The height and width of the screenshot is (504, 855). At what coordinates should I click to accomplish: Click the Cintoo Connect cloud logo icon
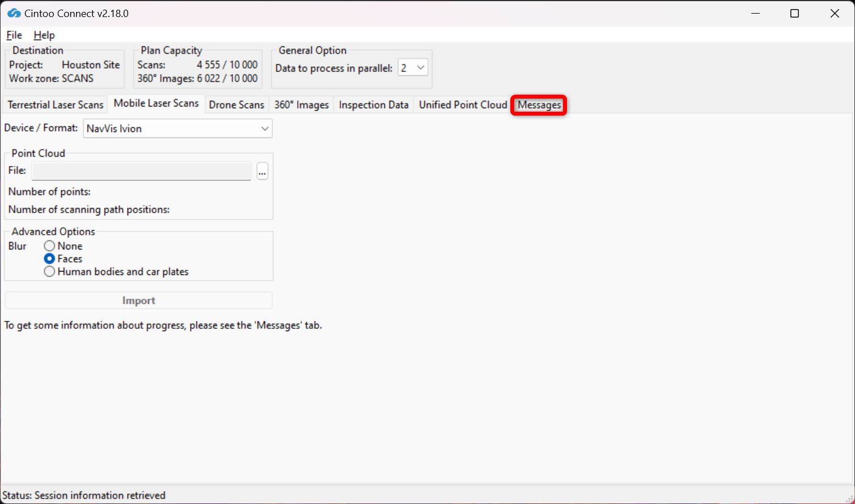[x=14, y=13]
